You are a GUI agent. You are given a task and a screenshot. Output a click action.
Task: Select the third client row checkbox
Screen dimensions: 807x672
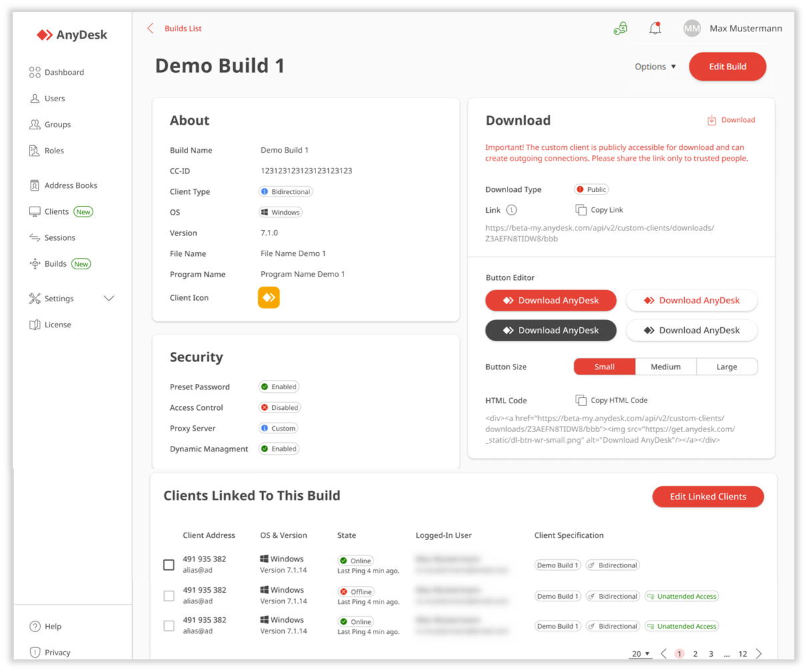(169, 626)
